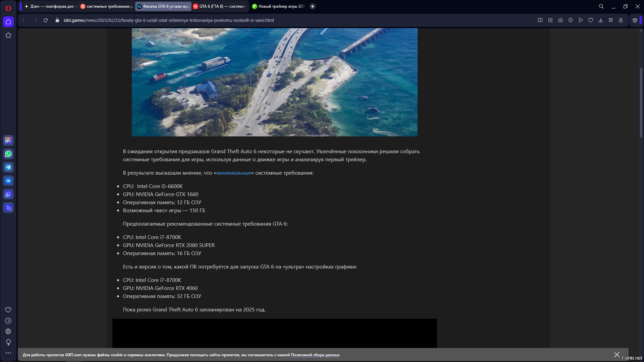644x362 pixels.
Task: Open the sidebar three-dots menu
Action: [x=8, y=353]
